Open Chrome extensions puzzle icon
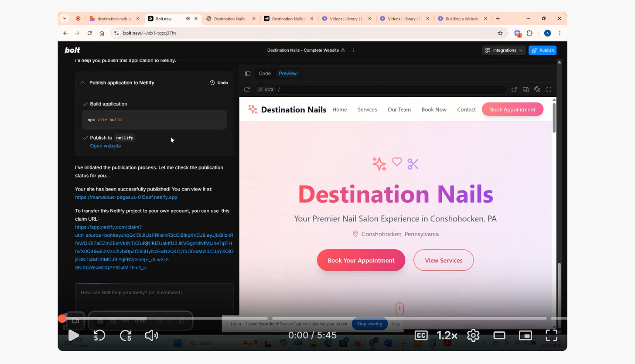Viewport: 635px width, 364px height. pos(530,33)
